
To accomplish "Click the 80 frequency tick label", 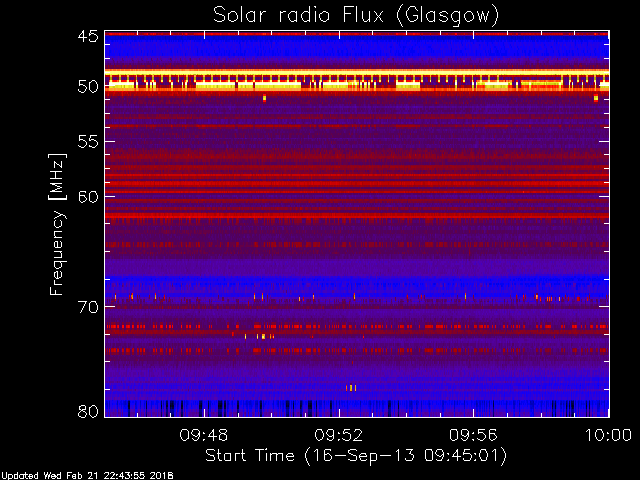I will 88,411.
